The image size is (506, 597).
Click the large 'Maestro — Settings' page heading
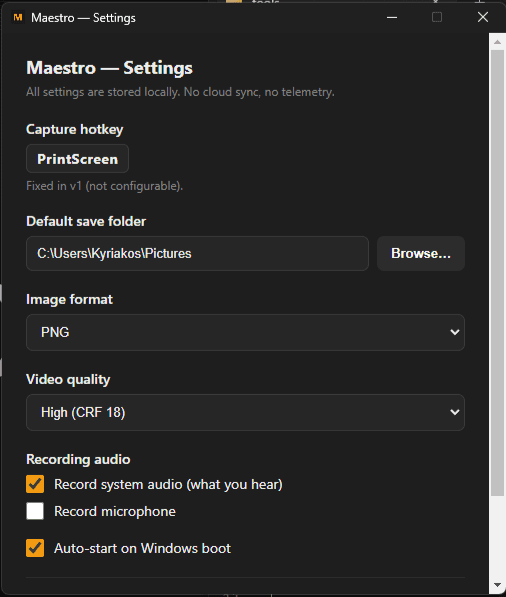pyautogui.click(x=109, y=68)
